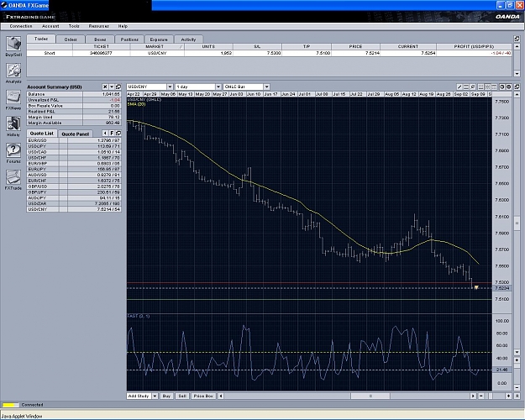Select the Quote List tab
This screenshot has height=420, width=525.
[41, 134]
